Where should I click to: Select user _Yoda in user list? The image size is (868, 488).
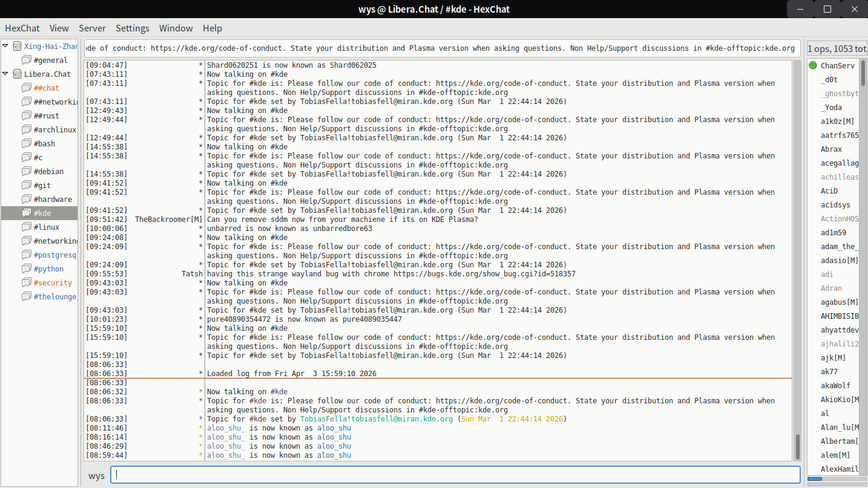(831, 107)
